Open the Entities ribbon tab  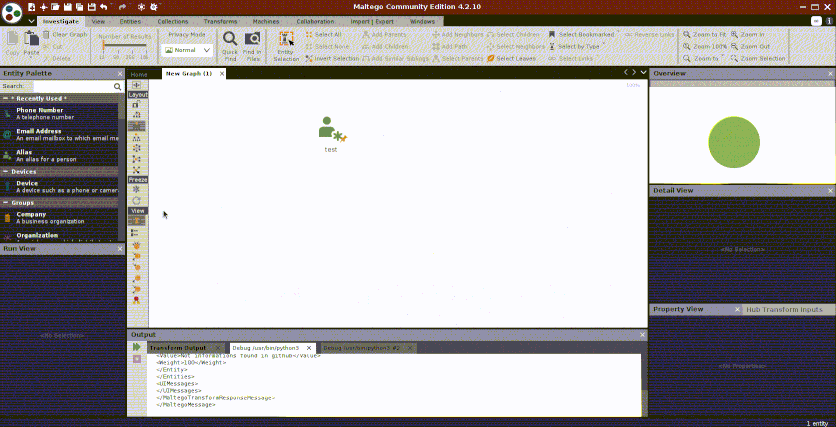click(130, 21)
